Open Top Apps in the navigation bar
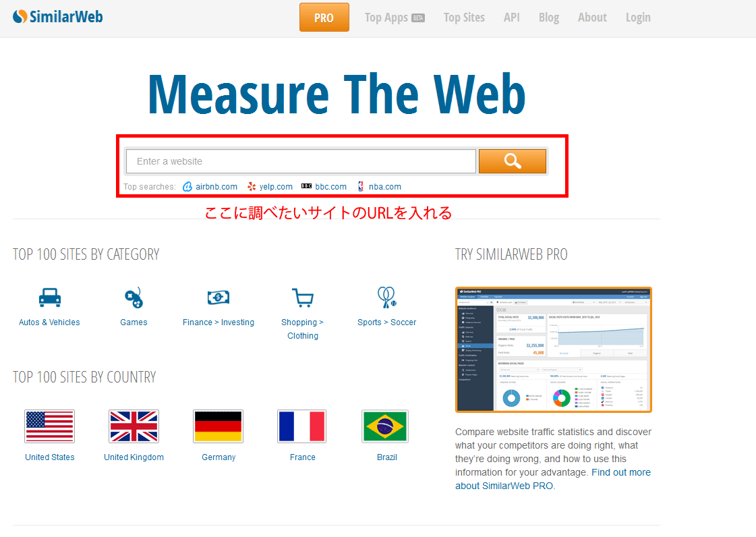Image resolution: width=756 pixels, height=537 pixels. [395, 18]
